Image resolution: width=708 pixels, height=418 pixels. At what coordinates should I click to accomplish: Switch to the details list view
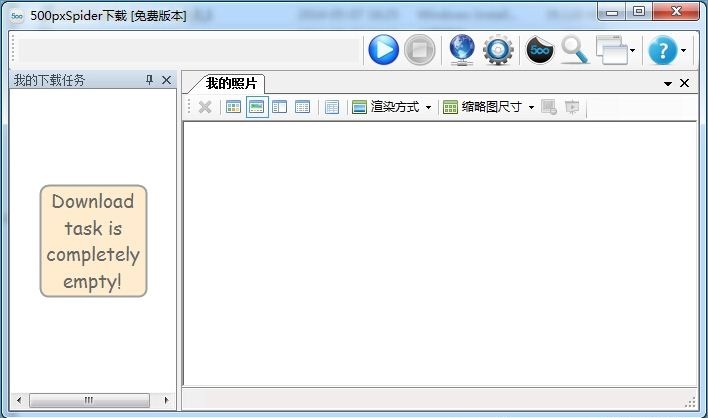pos(302,107)
